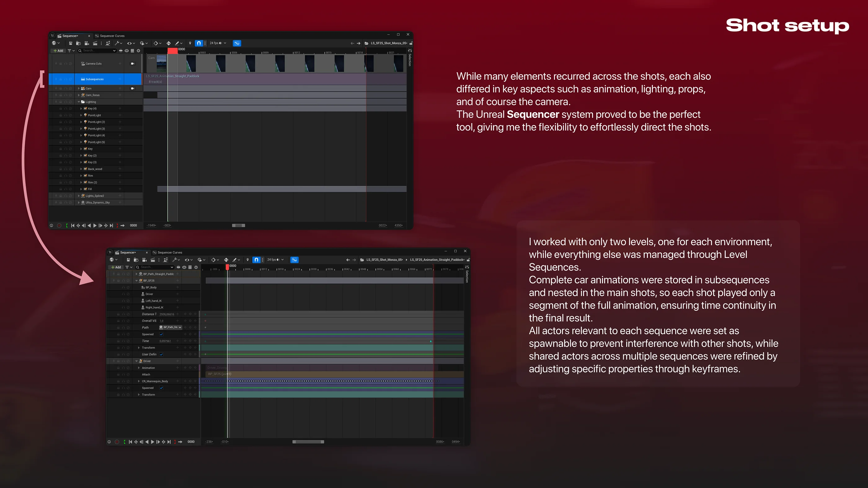Toggle lock on the Path property row
This screenshot has height=488, width=868.
point(118,328)
